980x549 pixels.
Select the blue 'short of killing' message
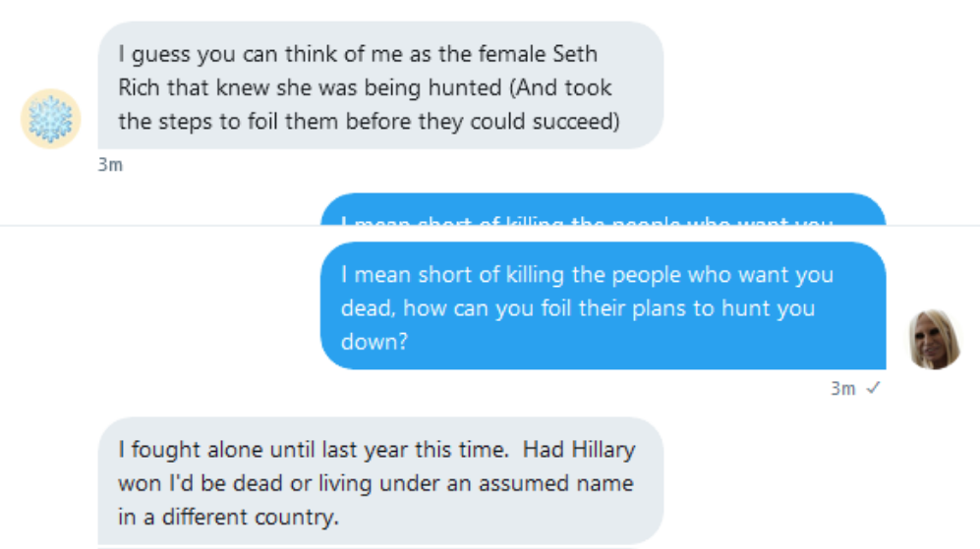(604, 306)
